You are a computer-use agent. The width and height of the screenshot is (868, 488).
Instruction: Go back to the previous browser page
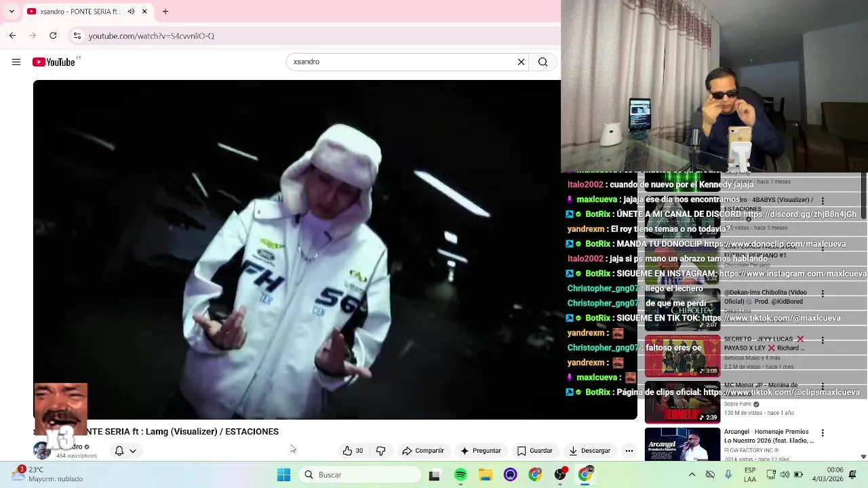12,35
